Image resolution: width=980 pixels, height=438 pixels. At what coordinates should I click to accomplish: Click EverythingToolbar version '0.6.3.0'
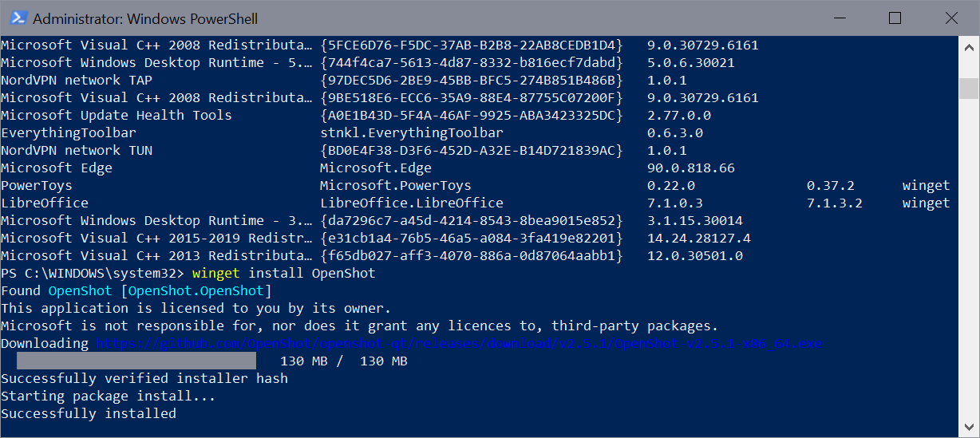tap(675, 133)
